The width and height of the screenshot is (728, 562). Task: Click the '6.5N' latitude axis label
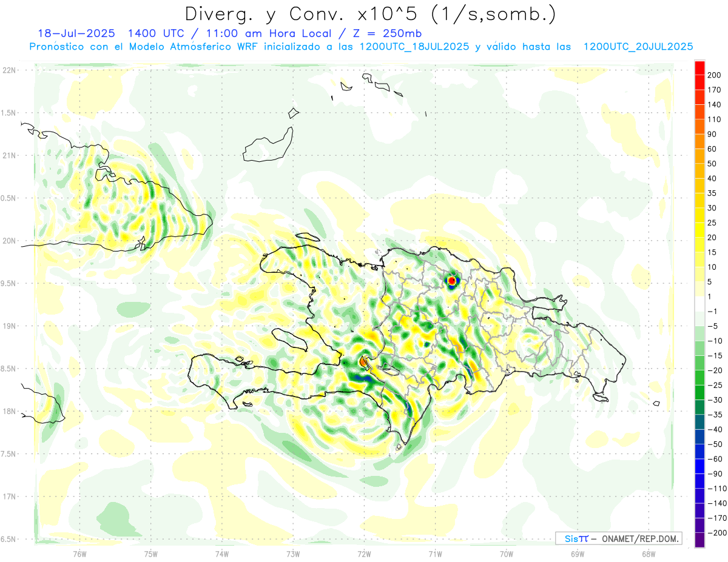pyautogui.click(x=9, y=540)
